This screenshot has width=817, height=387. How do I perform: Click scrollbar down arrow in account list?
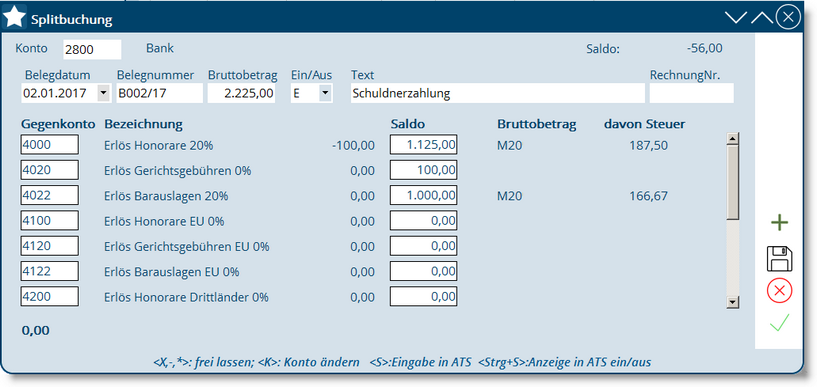733,302
